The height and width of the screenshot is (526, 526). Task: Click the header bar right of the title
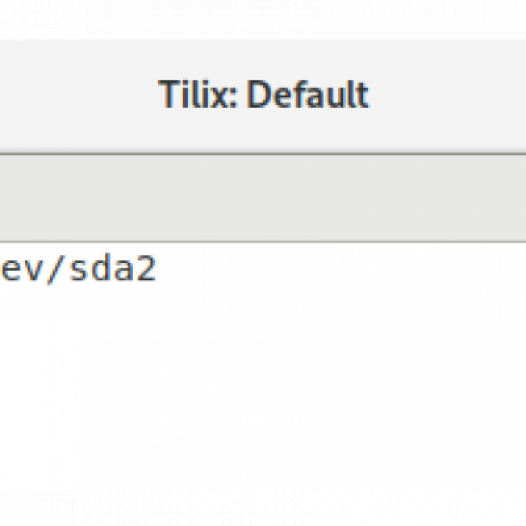tap(448, 96)
